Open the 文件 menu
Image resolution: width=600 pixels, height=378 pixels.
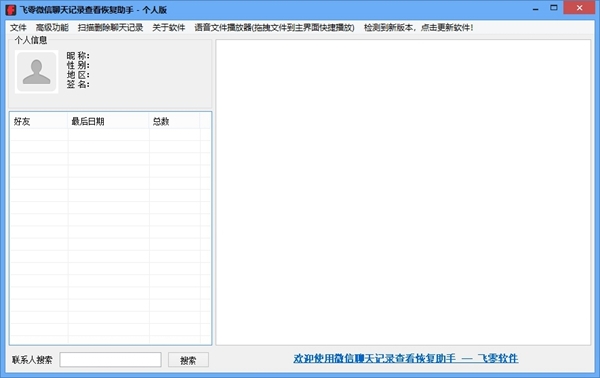[x=18, y=28]
